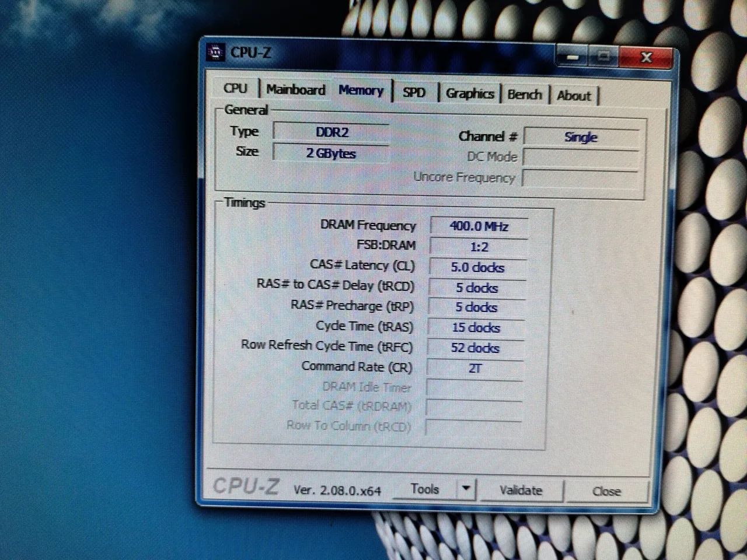Close CPU-Z with the red X
Viewport: 747px width, 560px height.
pos(646,58)
